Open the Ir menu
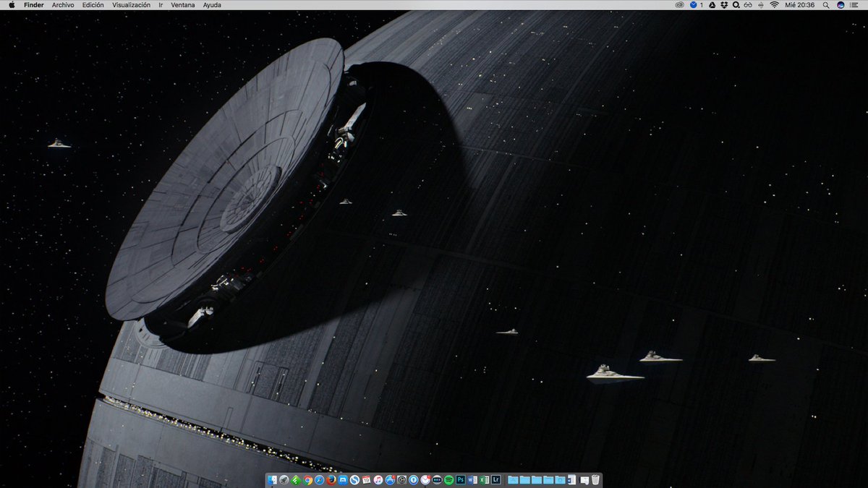The height and width of the screenshot is (488, 868). pos(161,5)
